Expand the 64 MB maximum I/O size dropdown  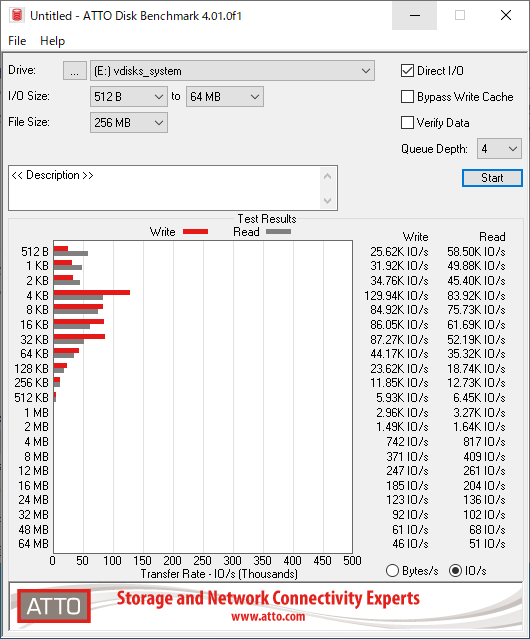(x=225, y=97)
